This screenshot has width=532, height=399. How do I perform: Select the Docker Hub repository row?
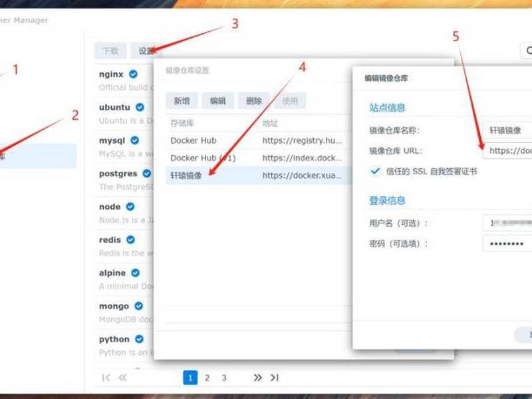259,140
